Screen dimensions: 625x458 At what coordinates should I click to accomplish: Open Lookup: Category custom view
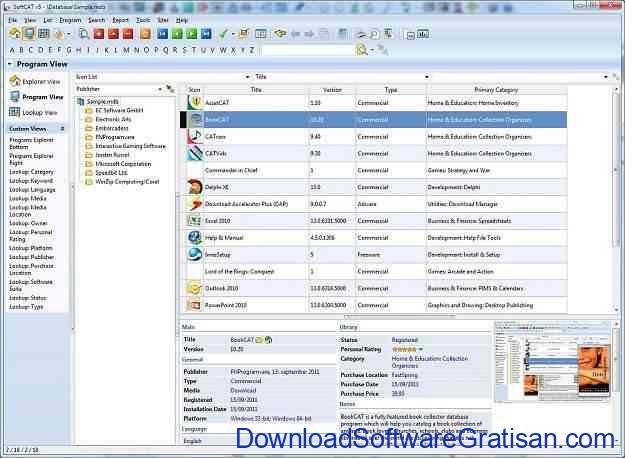(31, 172)
